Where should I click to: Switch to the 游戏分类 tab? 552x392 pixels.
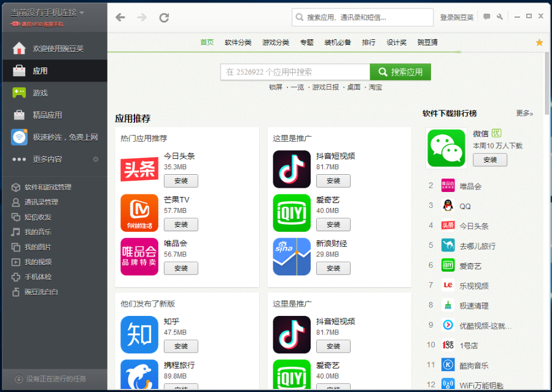coord(276,42)
